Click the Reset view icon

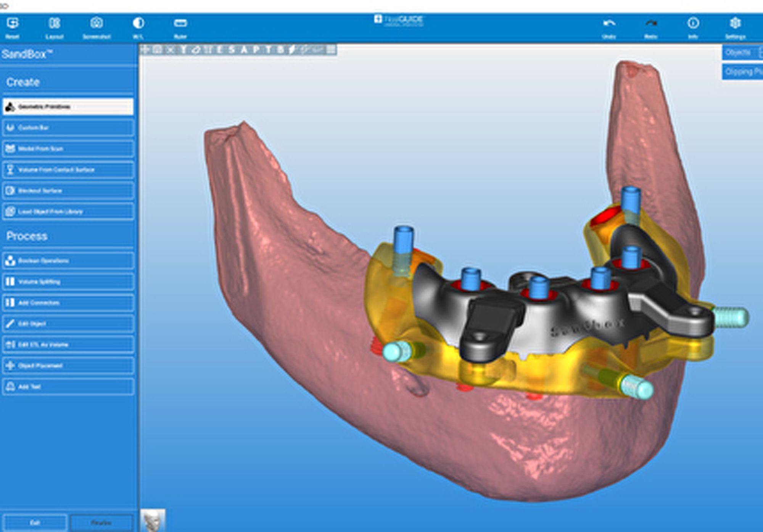[x=13, y=24]
